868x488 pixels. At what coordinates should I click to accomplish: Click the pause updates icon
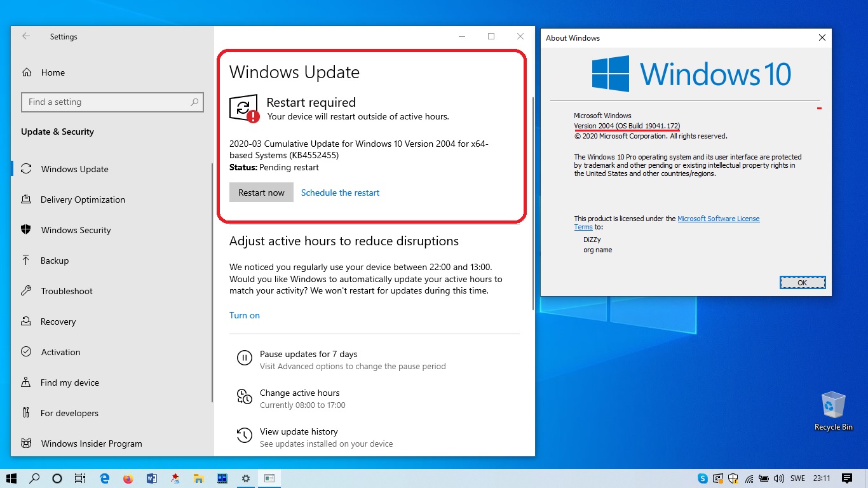[244, 358]
